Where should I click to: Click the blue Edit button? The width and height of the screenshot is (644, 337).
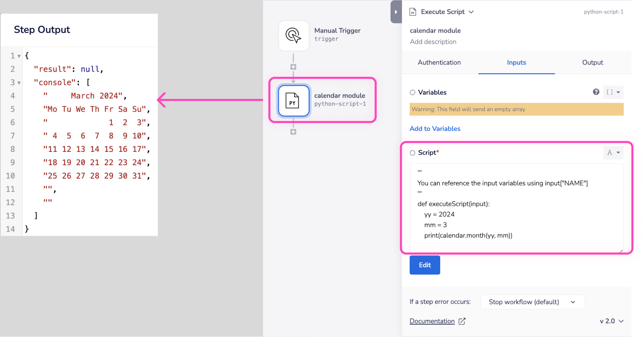tap(424, 265)
